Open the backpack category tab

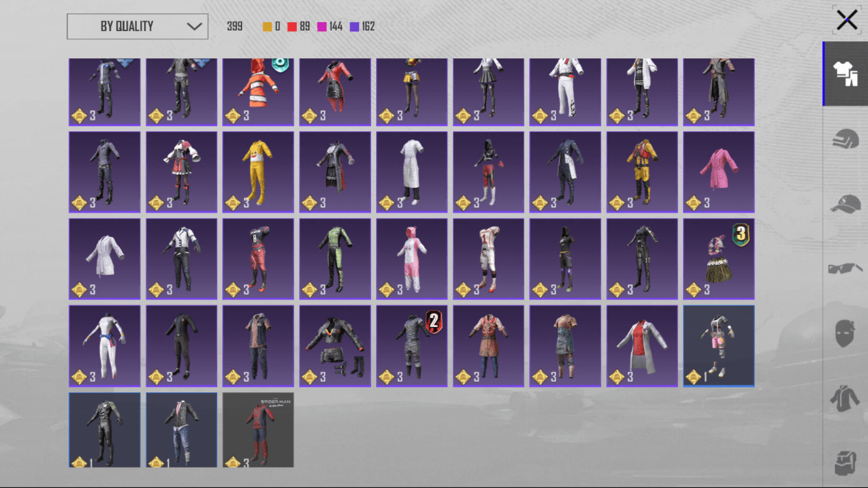click(845, 463)
